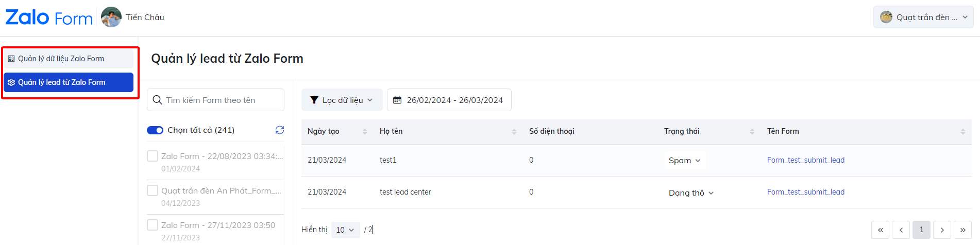Click Tiến Châu profile avatar
This screenshot has width=980, height=245.
tap(111, 17)
